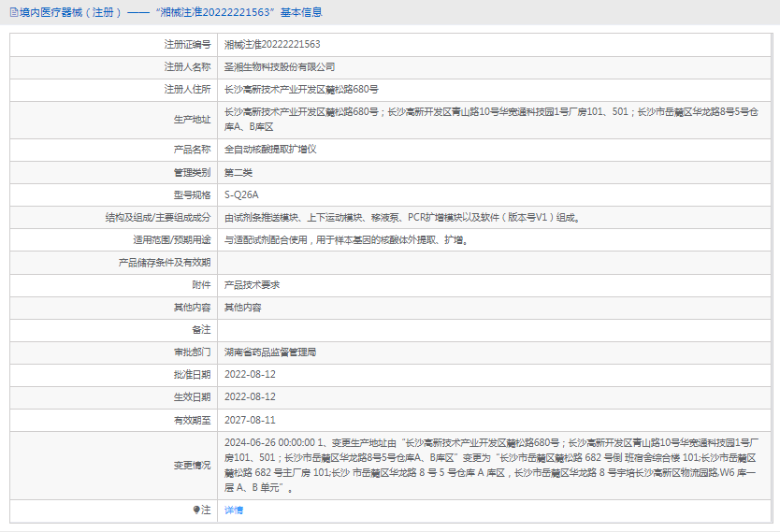Click the document icon beside 境内医疗器械 title
Viewport: 780px width, 532px height.
(x=14, y=12)
